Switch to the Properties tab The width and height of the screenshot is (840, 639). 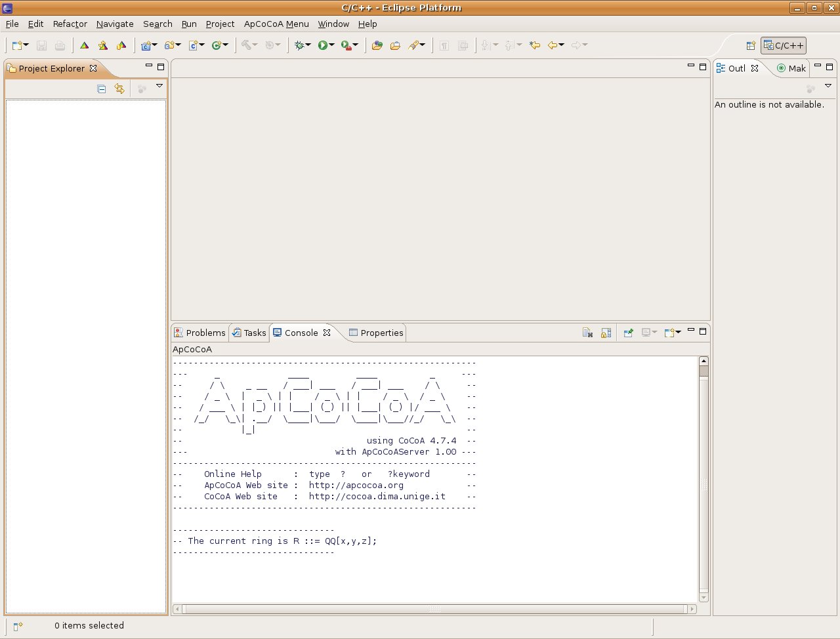[x=376, y=333]
